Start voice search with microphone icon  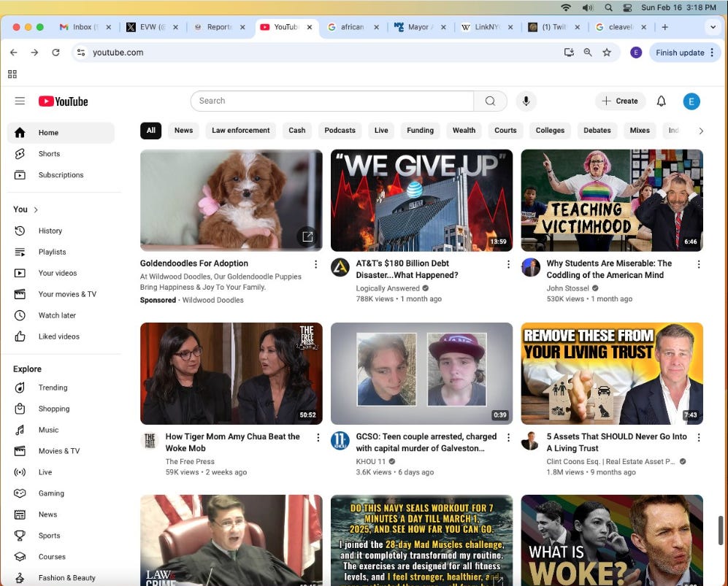click(x=526, y=101)
